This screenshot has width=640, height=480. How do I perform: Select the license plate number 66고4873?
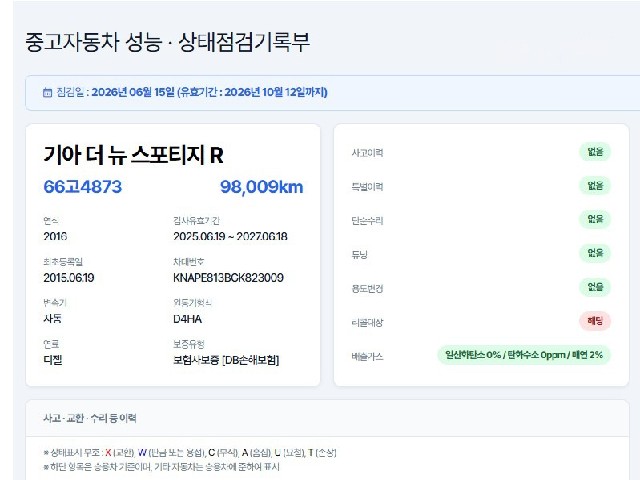tap(82, 187)
